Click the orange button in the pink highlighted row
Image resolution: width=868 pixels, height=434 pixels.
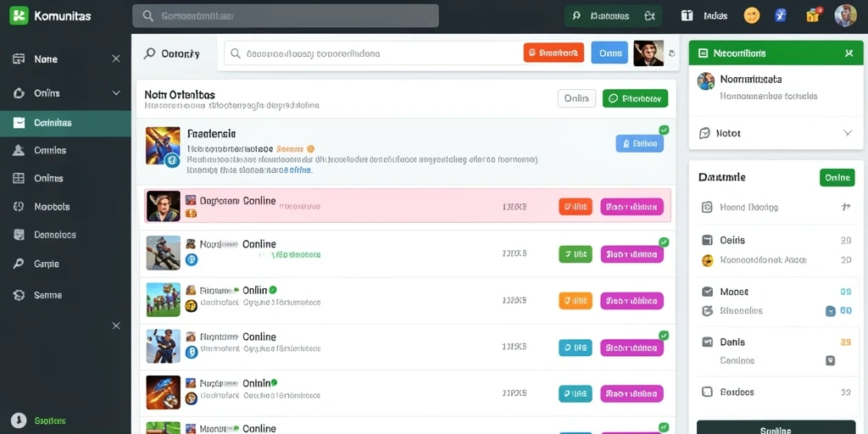(576, 207)
